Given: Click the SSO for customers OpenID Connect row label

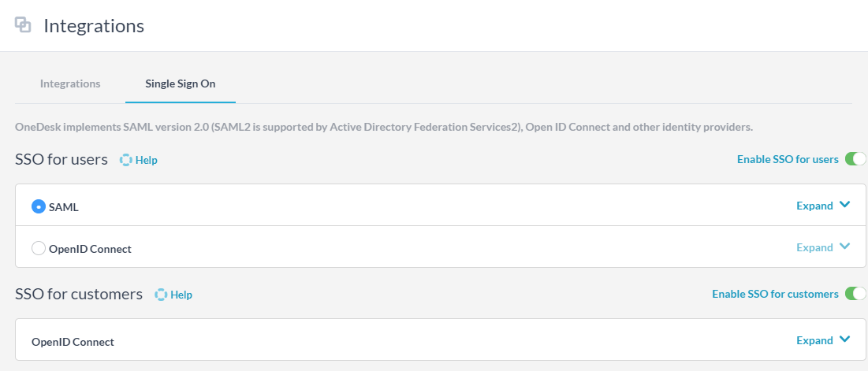Looking at the screenshot, I should (73, 342).
